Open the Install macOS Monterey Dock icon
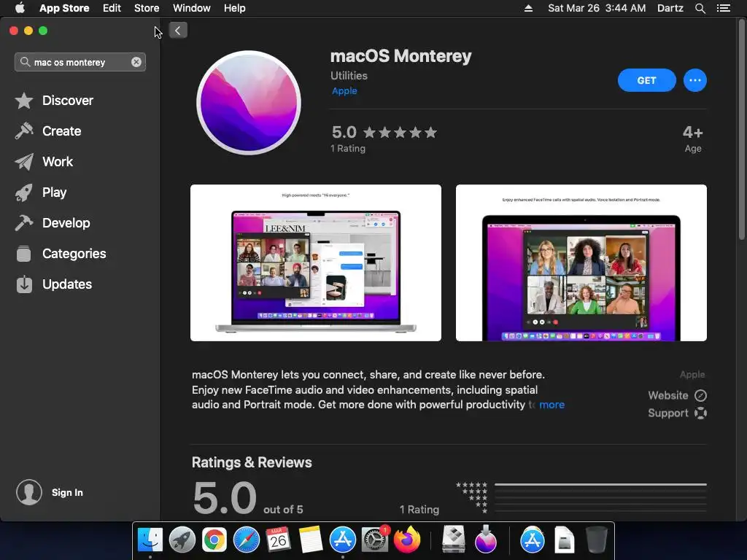Screen dimensions: 747x560 485,539
